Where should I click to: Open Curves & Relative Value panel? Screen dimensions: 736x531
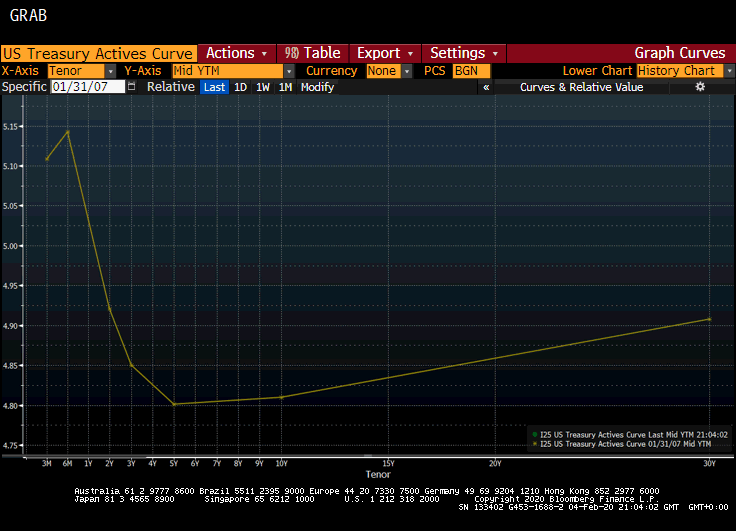click(582, 87)
